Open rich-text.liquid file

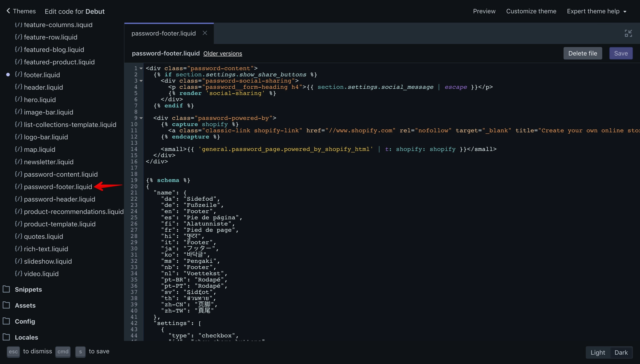pyautogui.click(x=46, y=249)
